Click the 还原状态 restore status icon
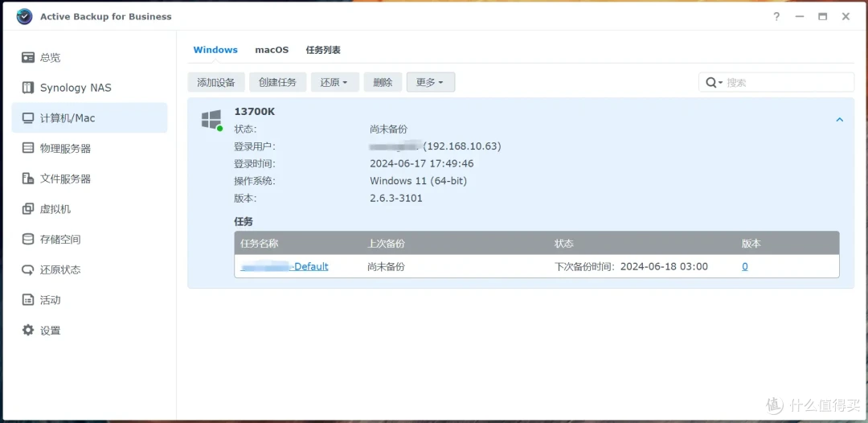This screenshot has width=868, height=423. [27, 269]
